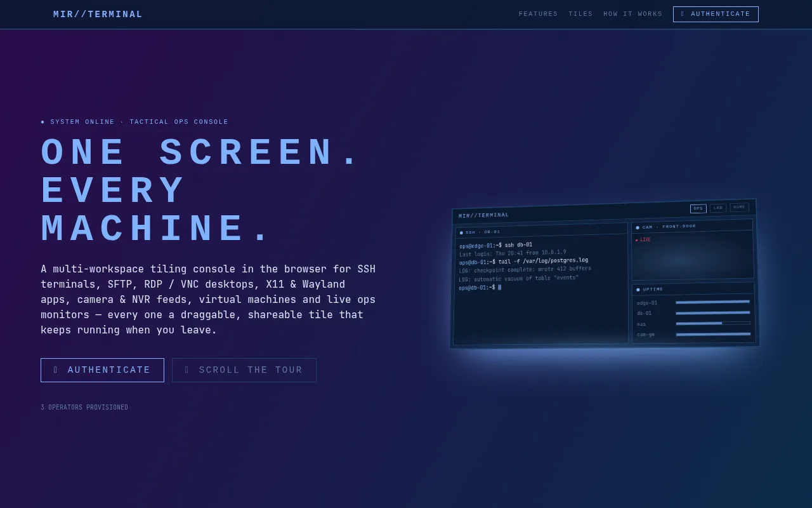
Task: Click the 'tail -f /var/log/postgres.log' line
Action: pyautogui.click(x=523, y=261)
